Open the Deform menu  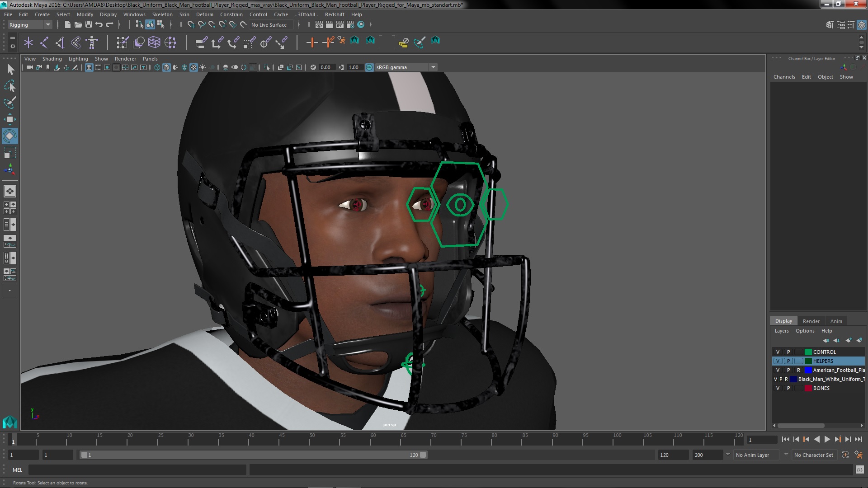pos(204,14)
